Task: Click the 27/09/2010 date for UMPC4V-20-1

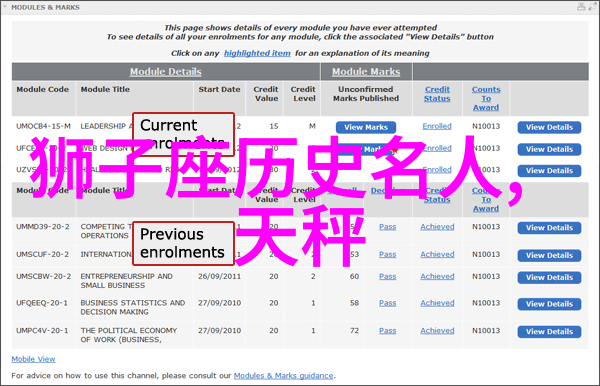Action: pos(220,331)
